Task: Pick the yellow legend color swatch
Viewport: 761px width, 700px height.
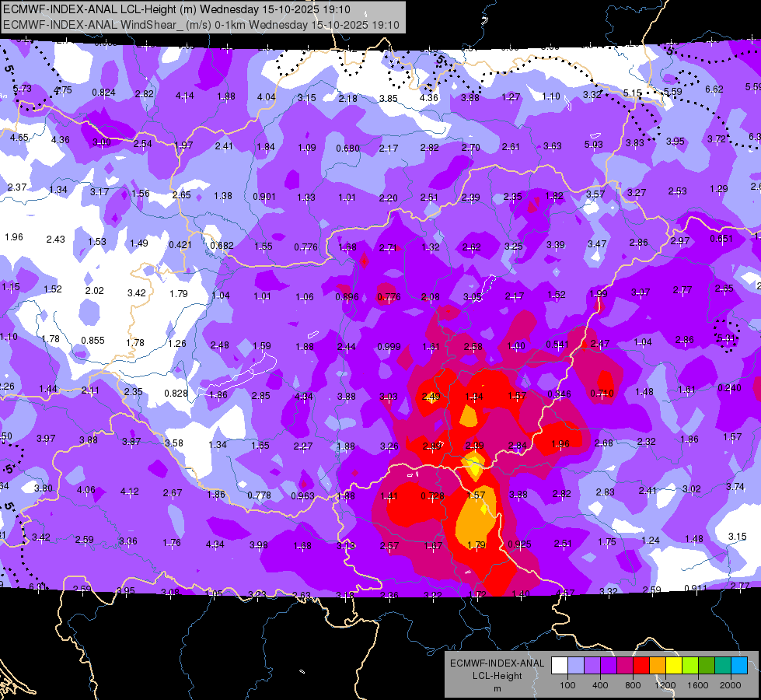Action: pyautogui.click(x=674, y=666)
